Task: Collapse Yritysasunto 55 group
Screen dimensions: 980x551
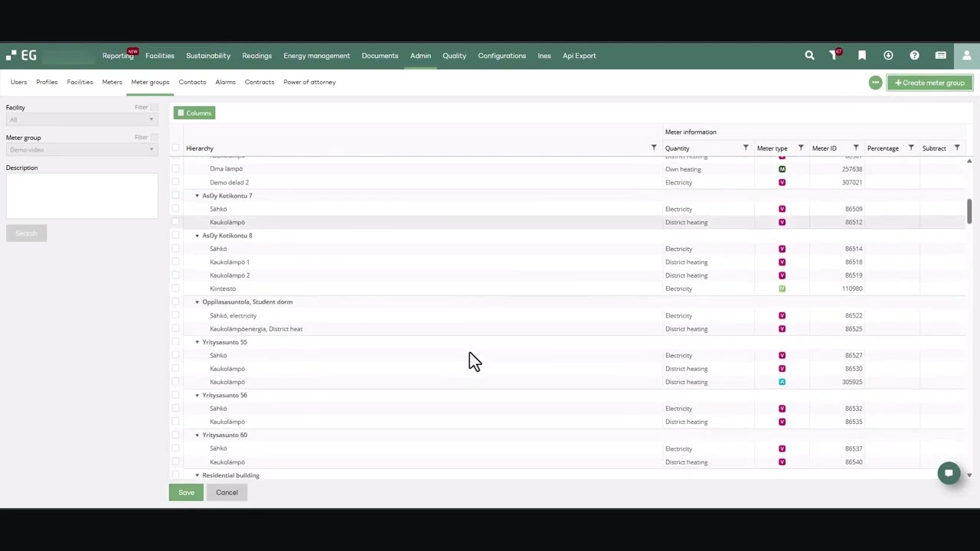Action: click(197, 342)
